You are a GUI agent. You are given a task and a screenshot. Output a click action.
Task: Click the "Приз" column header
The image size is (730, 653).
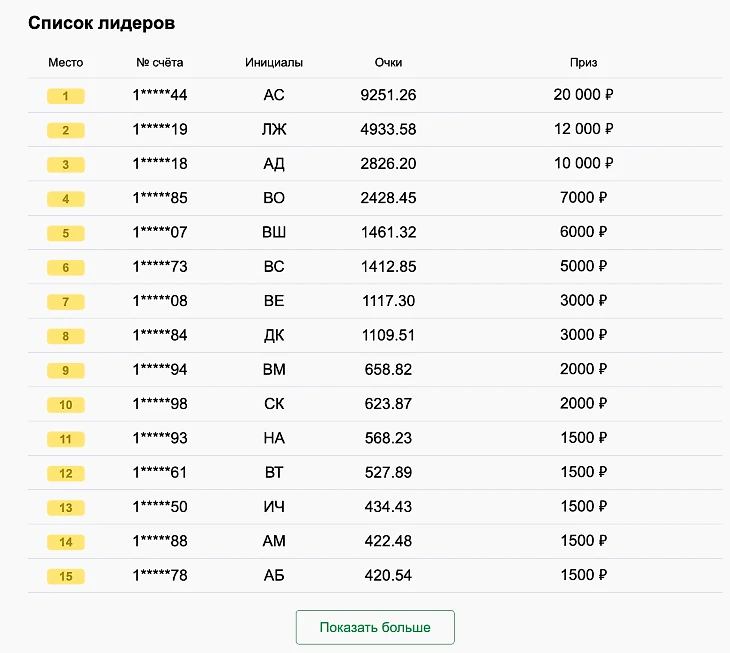(x=583, y=63)
